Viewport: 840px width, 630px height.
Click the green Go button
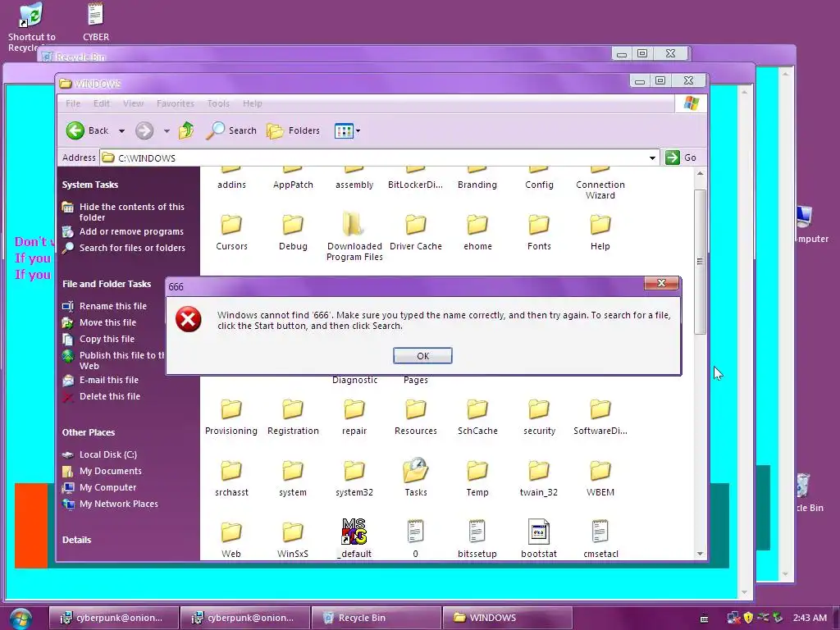click(x=681, y=157)
